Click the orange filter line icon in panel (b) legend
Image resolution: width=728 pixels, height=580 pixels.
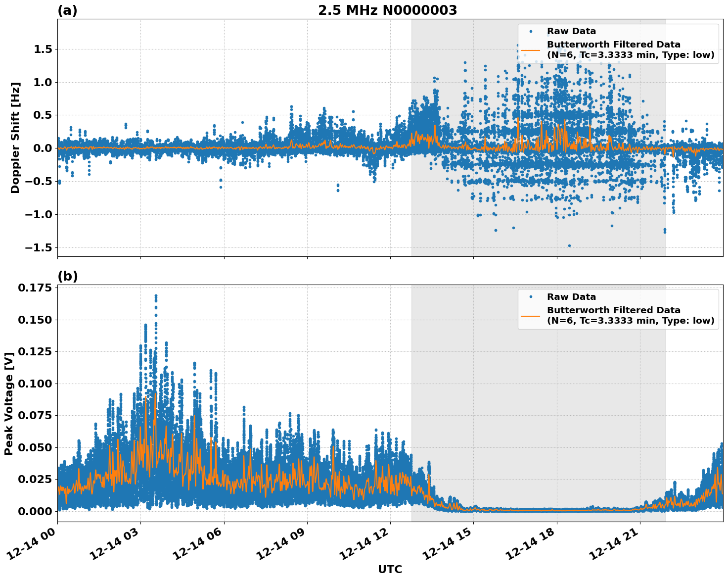click(532, 316)
